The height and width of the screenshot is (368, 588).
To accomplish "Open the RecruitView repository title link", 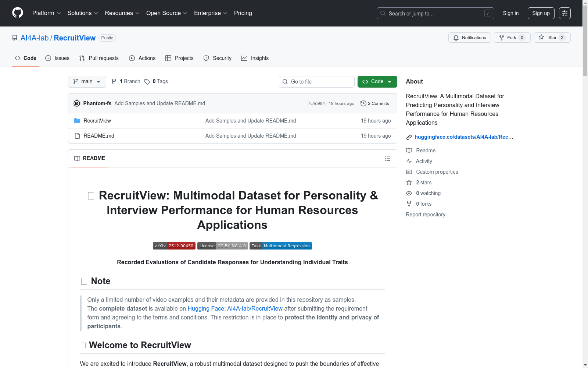I will pyautogui.click(x=75, y=38).
